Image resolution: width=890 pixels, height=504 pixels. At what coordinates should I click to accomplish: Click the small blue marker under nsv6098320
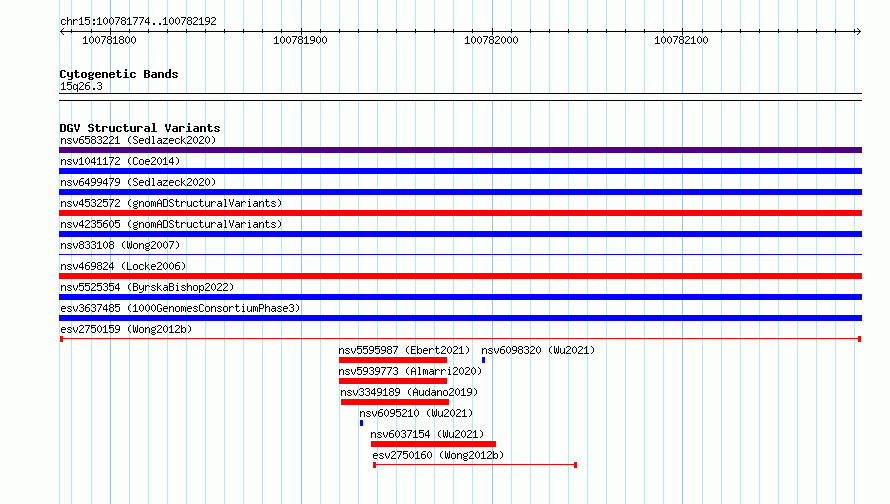pos(483,360)
